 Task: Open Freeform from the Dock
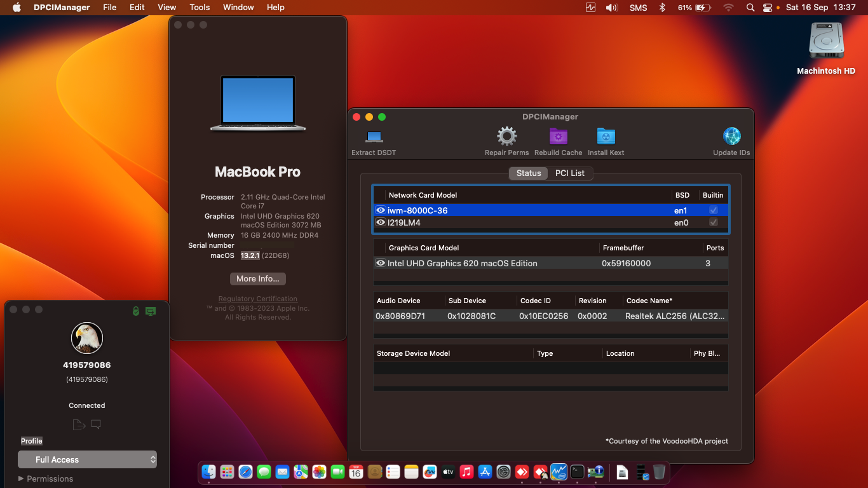[x=430, y=471]
